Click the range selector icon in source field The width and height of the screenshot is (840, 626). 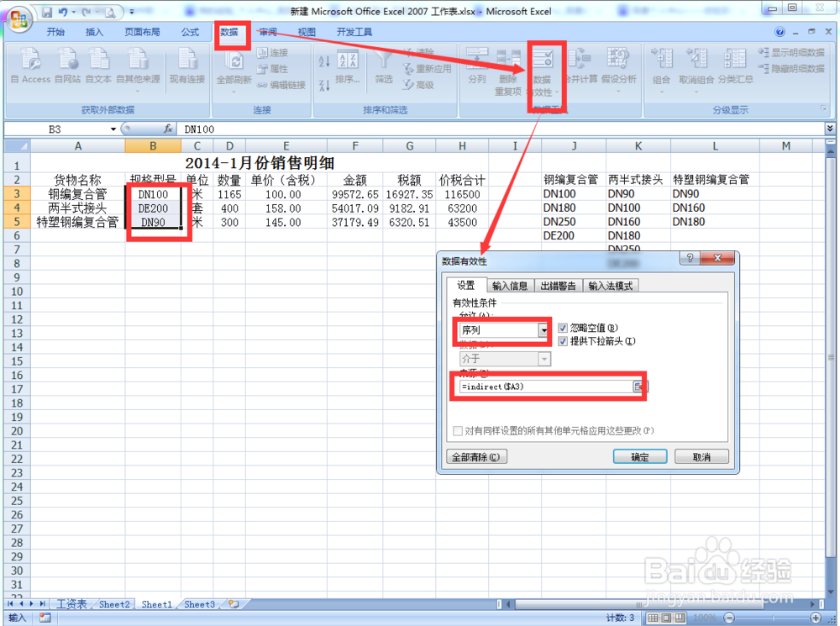pyautogui.click(x=640, y=387)
